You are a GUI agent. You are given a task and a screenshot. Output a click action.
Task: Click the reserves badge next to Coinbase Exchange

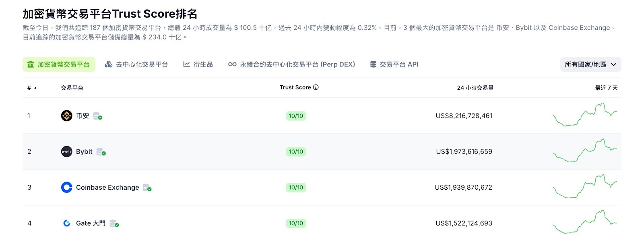tap(147, 188)
